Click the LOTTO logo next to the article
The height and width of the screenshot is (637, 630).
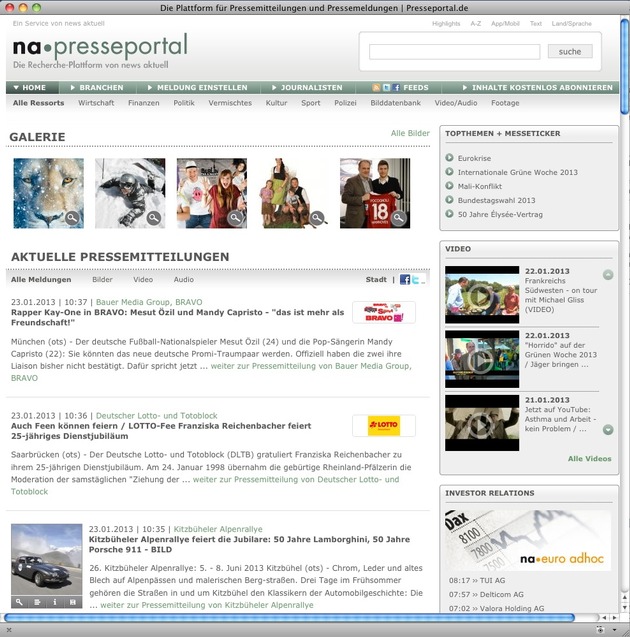pyautogui.click(x=383, y=426)
